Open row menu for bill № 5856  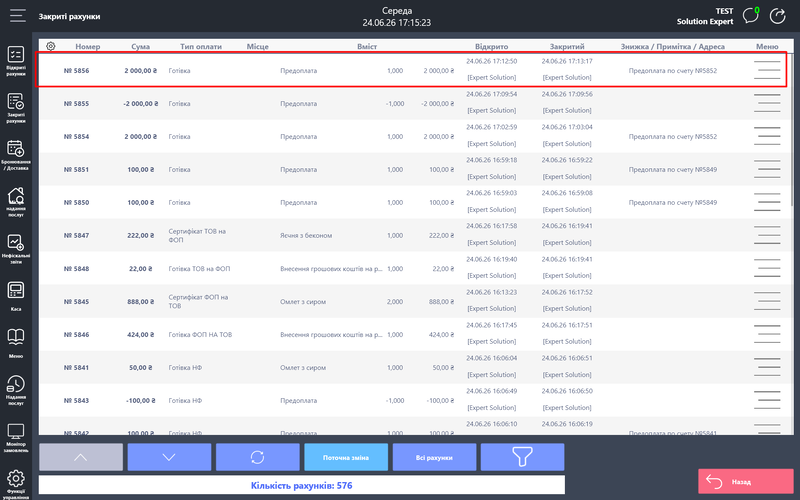click(767, 70)
